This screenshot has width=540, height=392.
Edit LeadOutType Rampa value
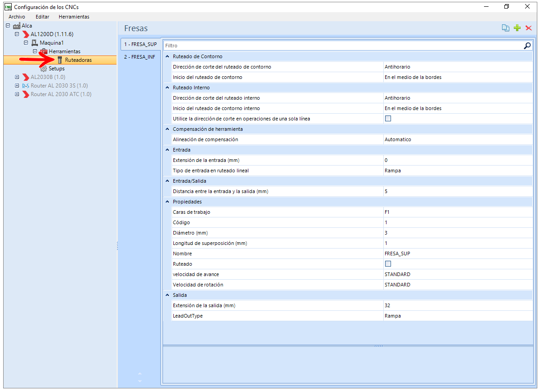(458, 316)
